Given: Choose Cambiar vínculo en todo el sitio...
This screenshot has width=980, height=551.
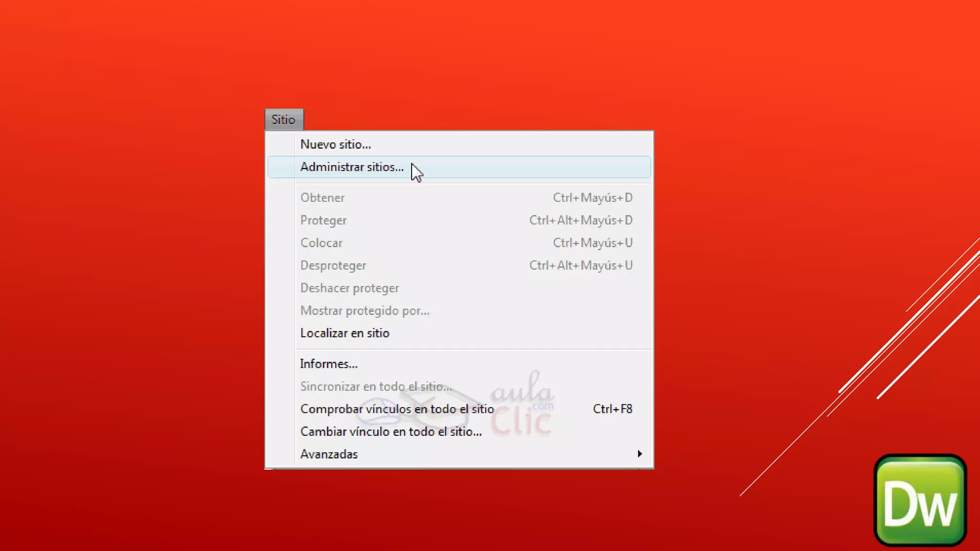Looking at the screenshot, I should coord(390,431).
